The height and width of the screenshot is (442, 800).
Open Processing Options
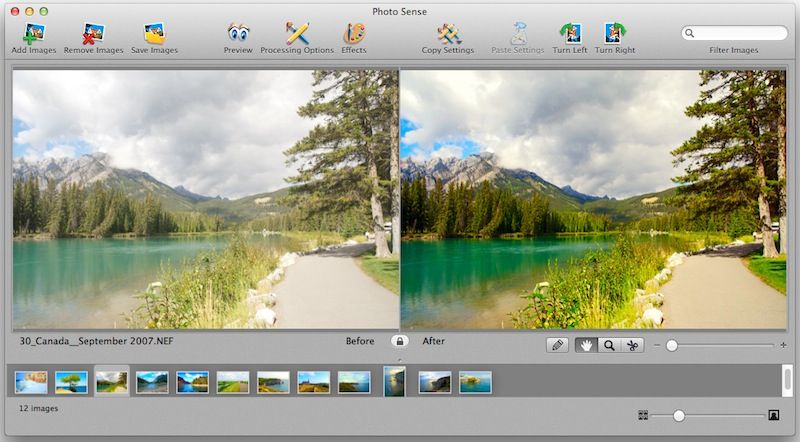[x=297, y=33]
